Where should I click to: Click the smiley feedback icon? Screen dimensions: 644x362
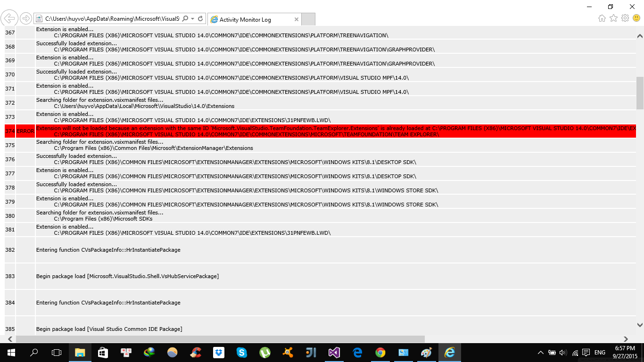636,18
